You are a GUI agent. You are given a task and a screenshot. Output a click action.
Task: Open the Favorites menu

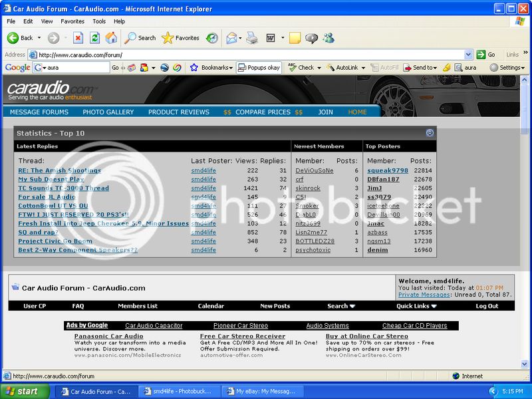click(72, 21)
